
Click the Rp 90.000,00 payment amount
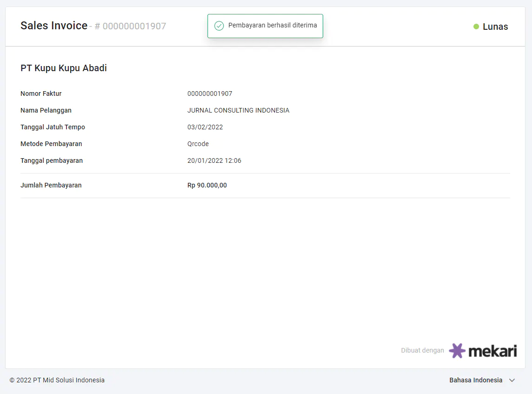(x=207, y=185)
